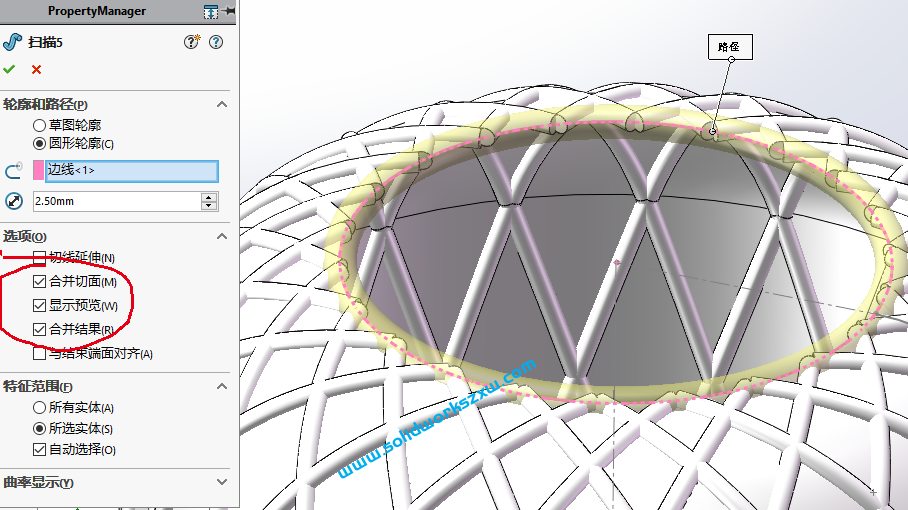This screenshot has width=908, height=510.
Task: Collapse the 特征范围 section
Action: point(222,386)
